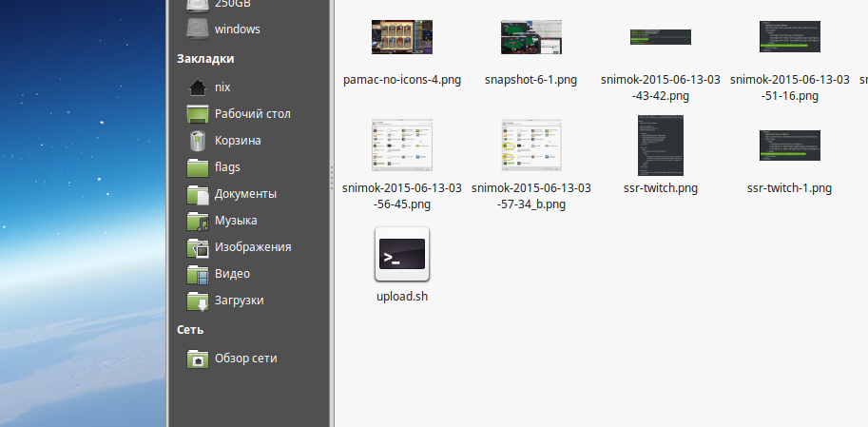Select the ssr-twitch.png thumbnail

point(661,146)
